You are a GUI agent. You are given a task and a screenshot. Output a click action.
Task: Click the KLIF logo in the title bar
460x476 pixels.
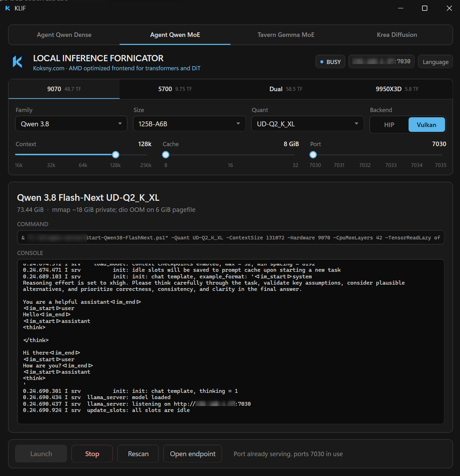tap(7, 8)
